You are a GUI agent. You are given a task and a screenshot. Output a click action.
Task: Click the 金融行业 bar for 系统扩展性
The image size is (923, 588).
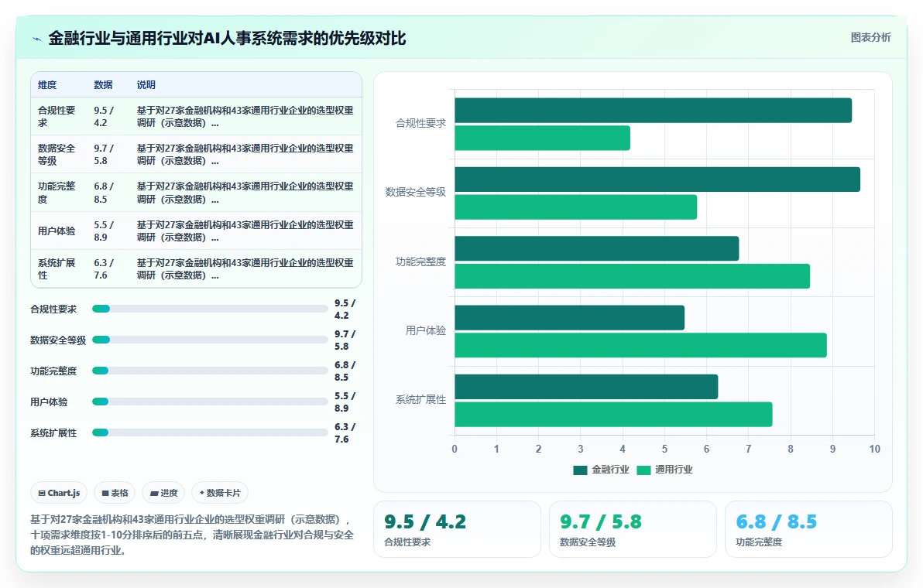point(586,387)
